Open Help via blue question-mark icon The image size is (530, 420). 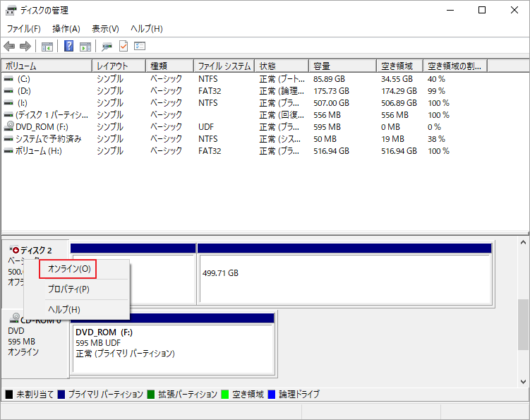tap(69, 46)
